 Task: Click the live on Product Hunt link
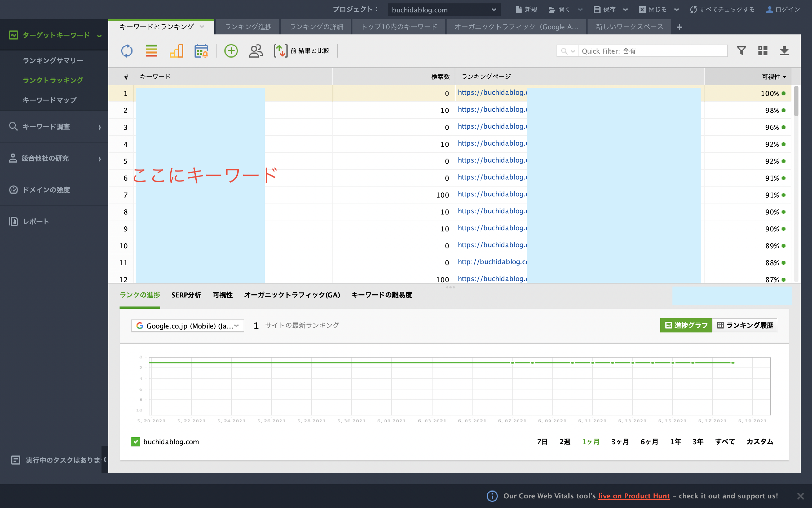coord(634,496)
